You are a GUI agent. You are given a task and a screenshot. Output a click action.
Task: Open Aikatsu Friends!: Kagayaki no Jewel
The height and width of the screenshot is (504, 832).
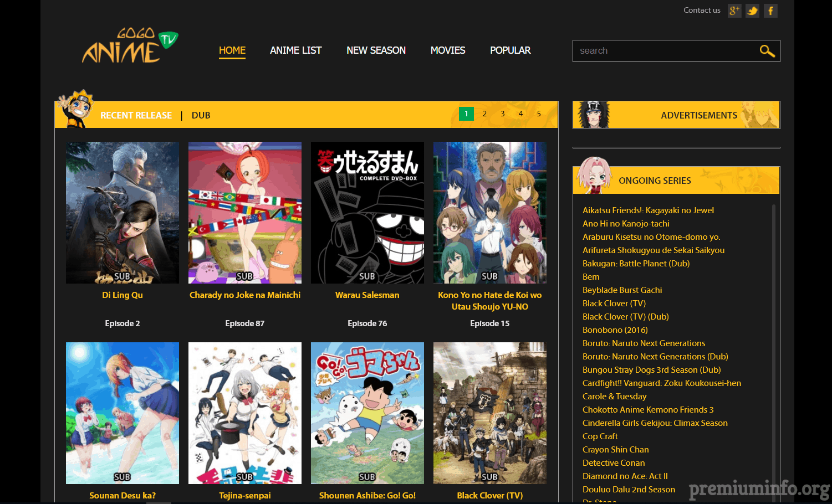pyautogui.click(x=648, y=210)
